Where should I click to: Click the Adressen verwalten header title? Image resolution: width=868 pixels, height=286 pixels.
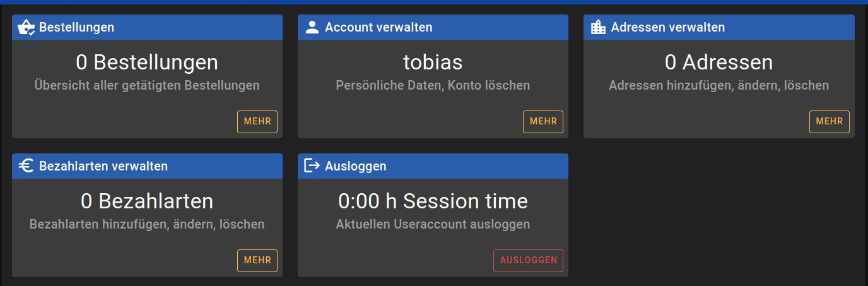(x=667, y=27)
